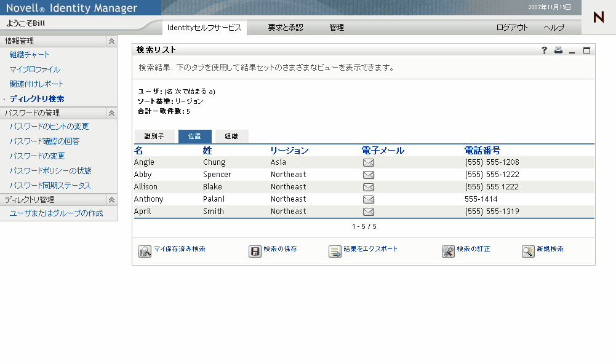Sort by the 電話番号 column header
Image resolution: width=616 pixels, height=364 pixels.
482,151
